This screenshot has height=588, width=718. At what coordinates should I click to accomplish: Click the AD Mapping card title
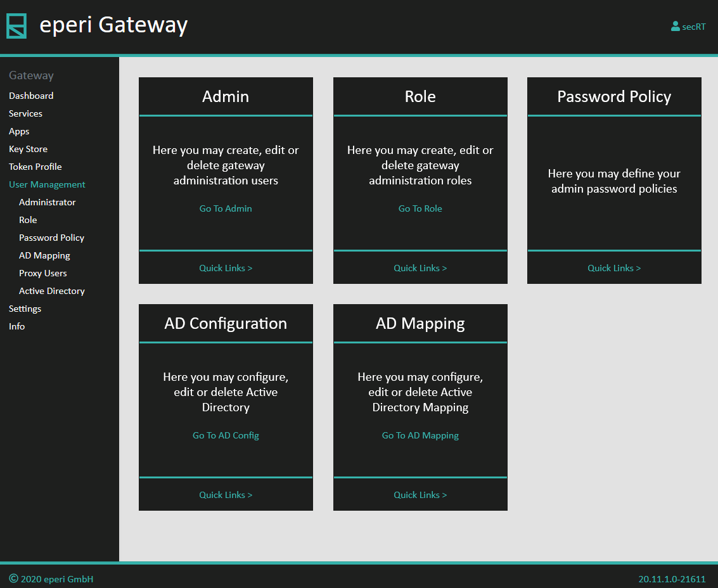(420, 324)
